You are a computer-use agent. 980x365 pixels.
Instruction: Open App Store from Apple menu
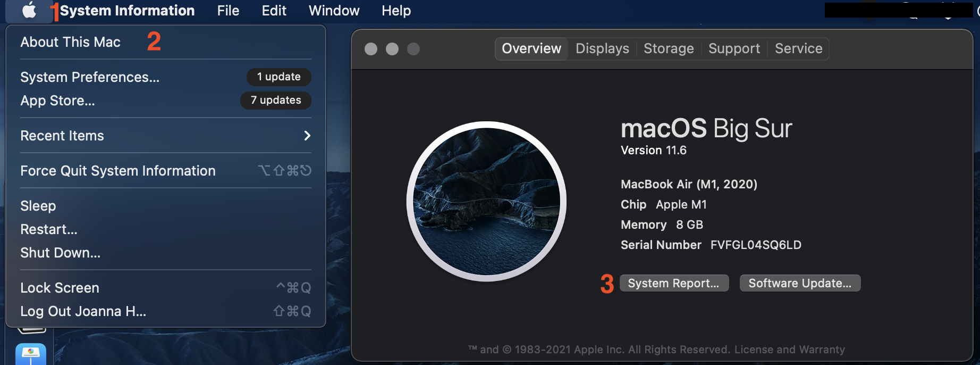point(57,101)
